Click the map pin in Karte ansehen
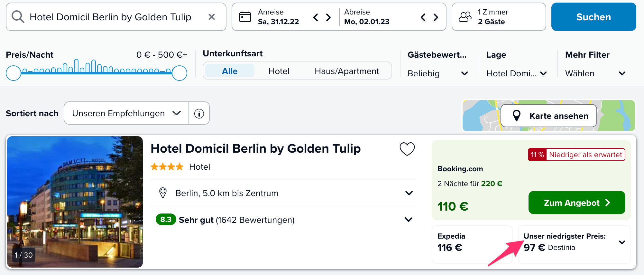The width and height of the screenshot is (644, 275). 517,116
